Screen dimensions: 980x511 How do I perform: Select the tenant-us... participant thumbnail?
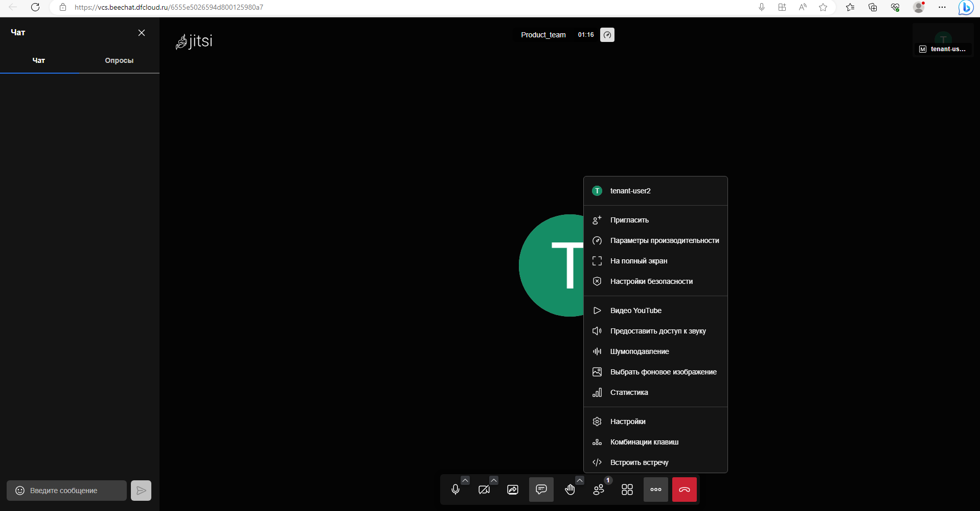(x=943, y=40)
